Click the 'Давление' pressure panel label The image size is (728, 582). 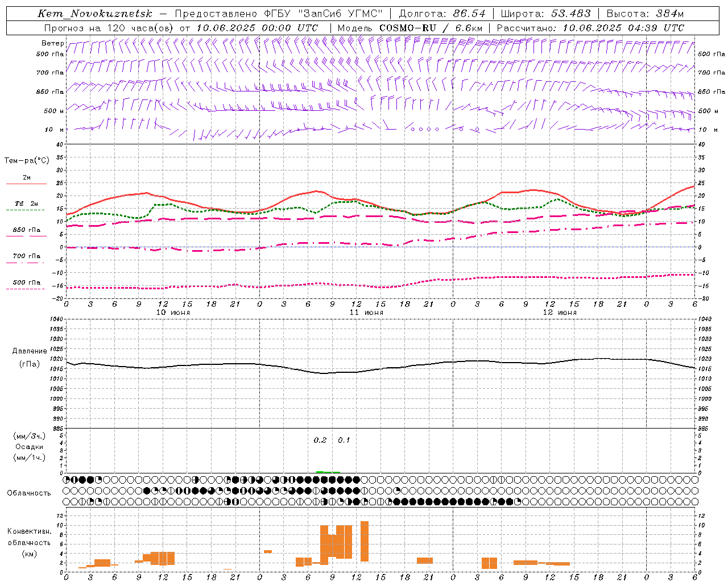point(30,351)
